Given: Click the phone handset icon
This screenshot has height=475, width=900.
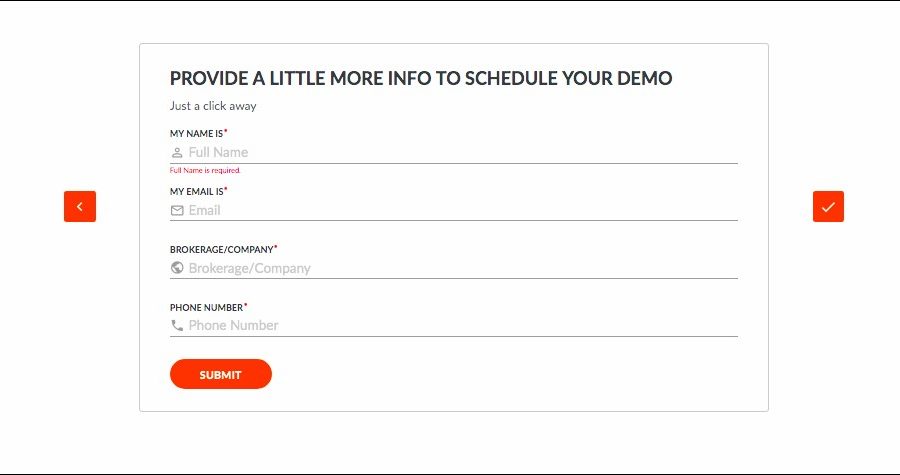Looking at the screenshot, I should [177, 325].
